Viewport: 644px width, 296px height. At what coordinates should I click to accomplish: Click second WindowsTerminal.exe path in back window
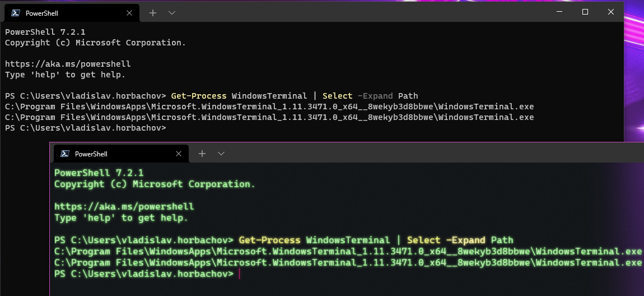coord(269,118)
